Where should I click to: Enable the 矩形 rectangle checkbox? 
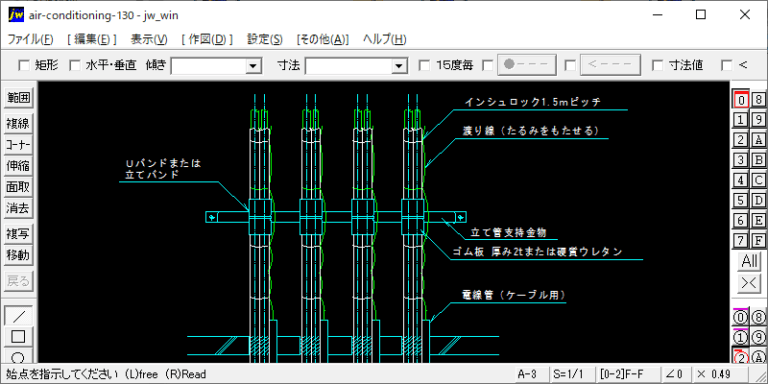(24, 65)
